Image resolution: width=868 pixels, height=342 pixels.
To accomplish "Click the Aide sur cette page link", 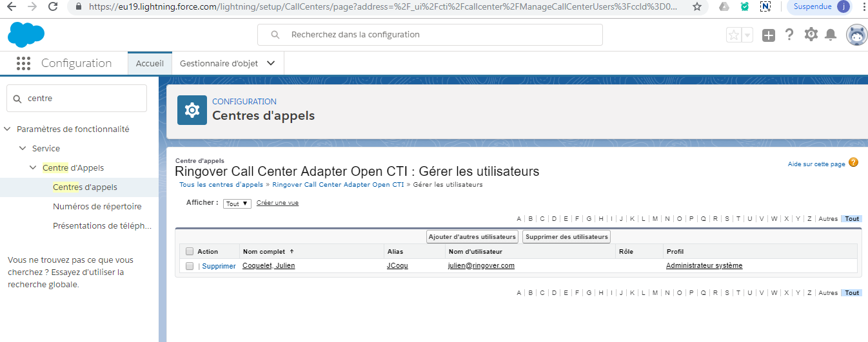I will point(816,164).
